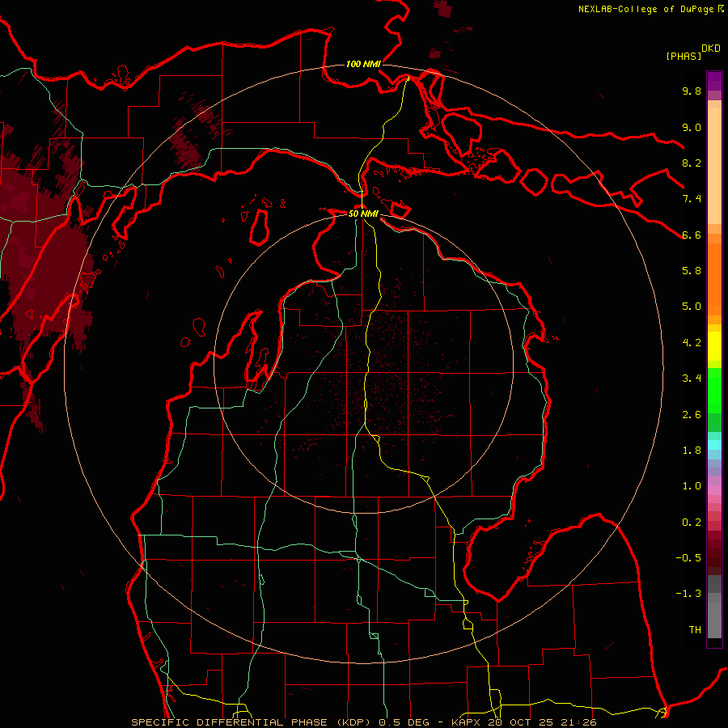Click the -0.5 scale value

pyautogui.click(x=688, y=558)
